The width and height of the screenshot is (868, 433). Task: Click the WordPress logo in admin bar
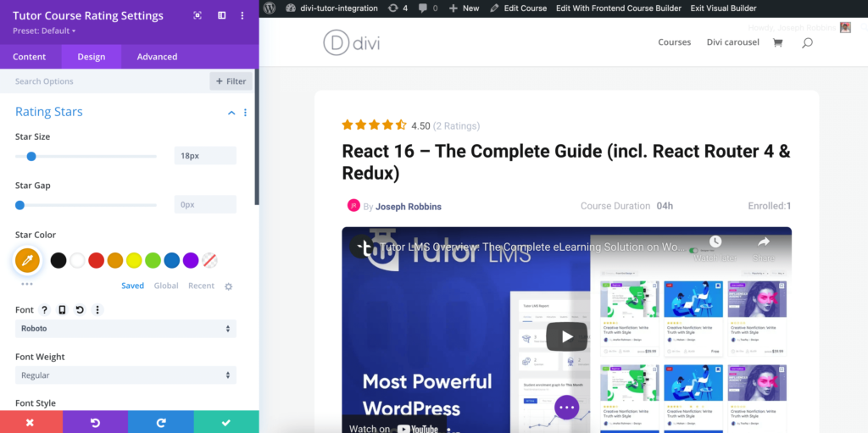click(270, 8)
